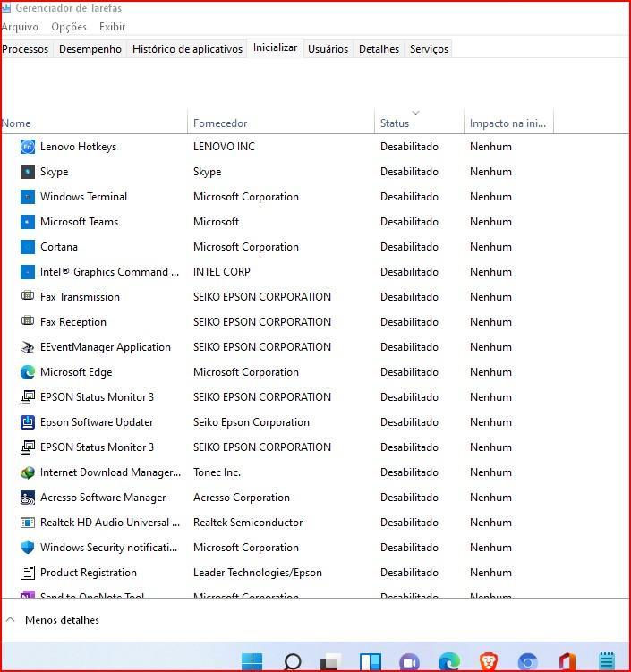This screenshot has width=631, height=672.
Task: Click Seiko Epson Corporation updater supplier
Action: (x=252, y=422)
